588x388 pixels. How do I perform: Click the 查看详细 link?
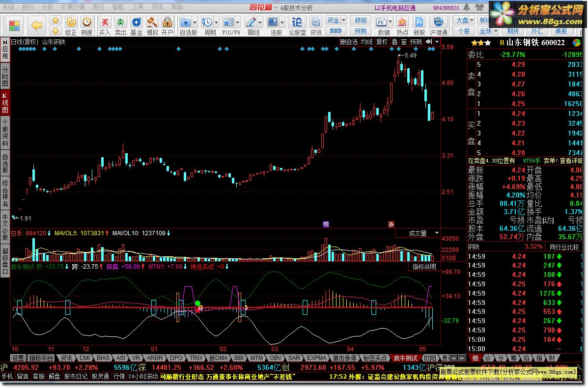pyautogui.click(x=571, y=161)
